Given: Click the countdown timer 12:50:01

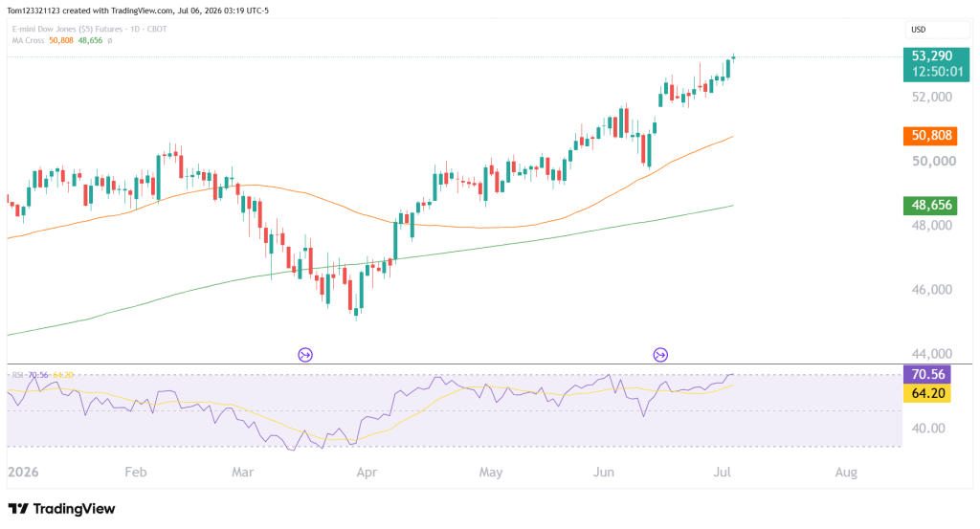Looking at the screenshot, I should point(937,72).
